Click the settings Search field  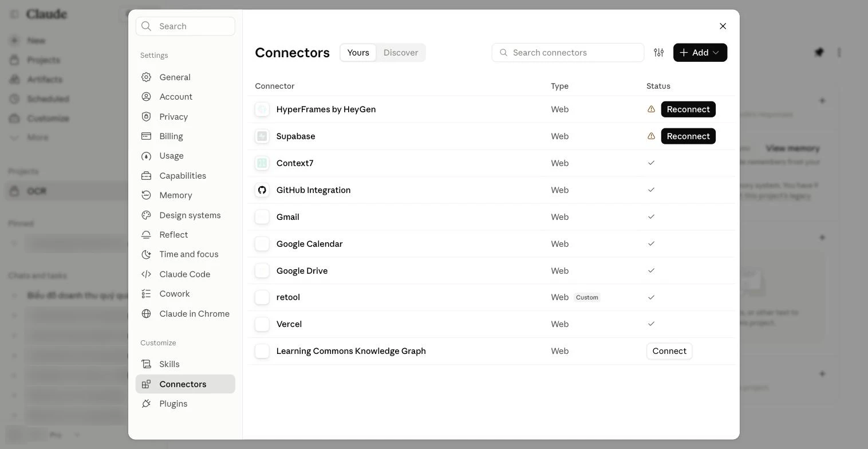click(x=186, y=26)
